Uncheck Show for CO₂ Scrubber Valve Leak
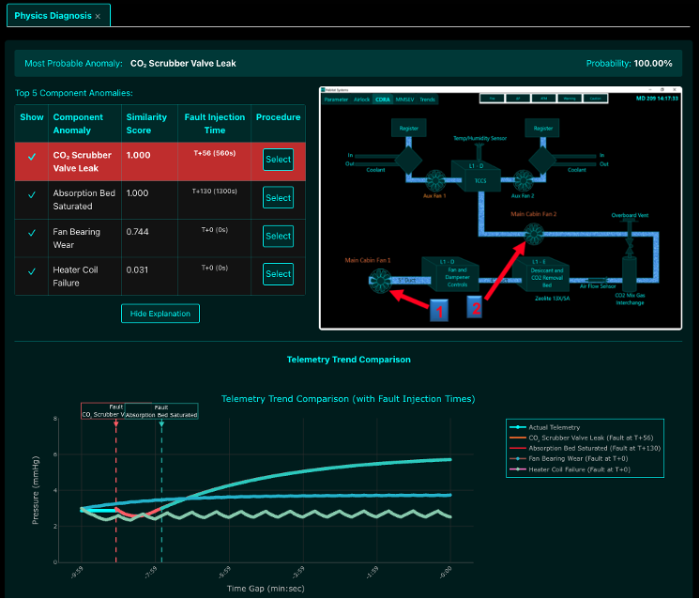 pyautogui.click(x=32, y=158)
